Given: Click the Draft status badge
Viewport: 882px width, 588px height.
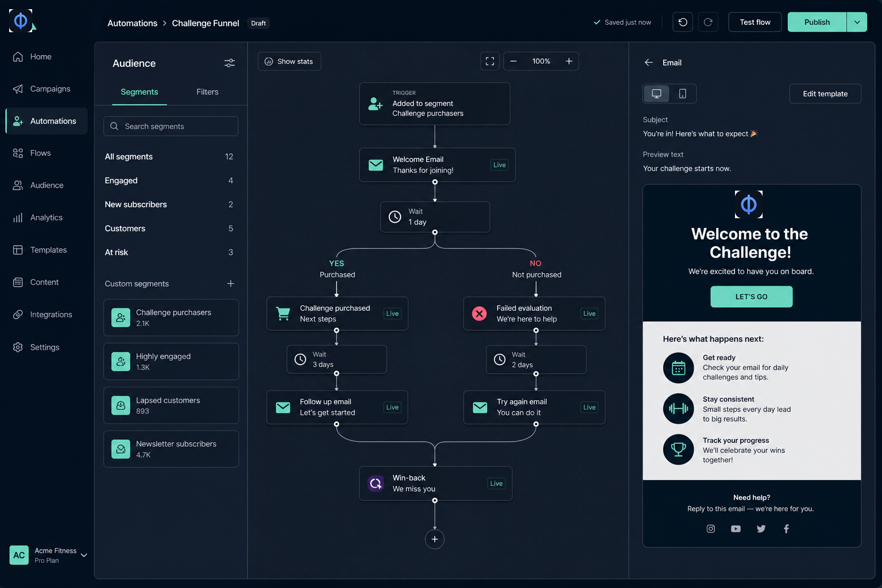Looking at the screenshot, I should tap(258, 23).
